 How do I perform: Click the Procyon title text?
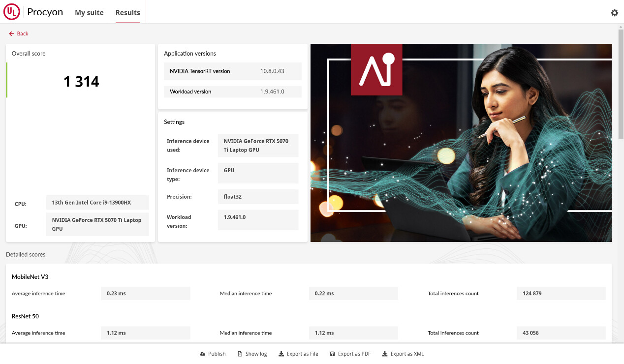45,12
